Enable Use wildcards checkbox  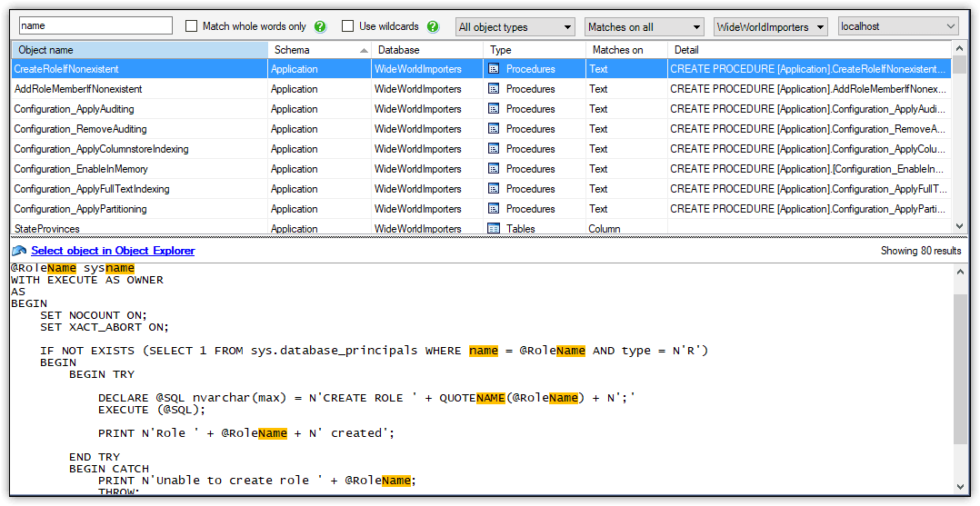click(348, 26)
